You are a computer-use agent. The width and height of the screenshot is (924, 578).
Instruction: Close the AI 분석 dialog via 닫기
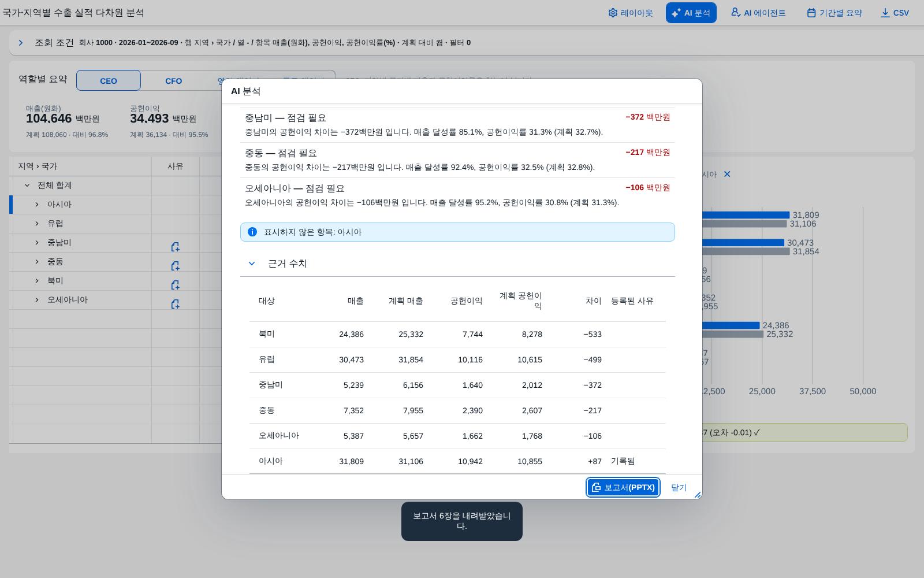679,487
